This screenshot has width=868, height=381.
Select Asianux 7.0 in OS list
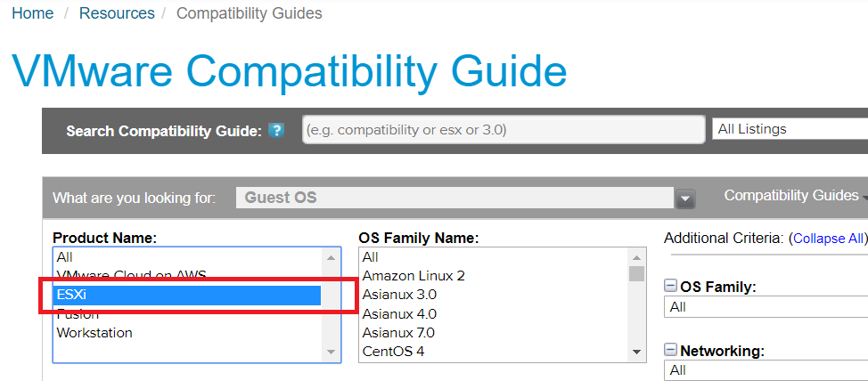tap(399, 332)
